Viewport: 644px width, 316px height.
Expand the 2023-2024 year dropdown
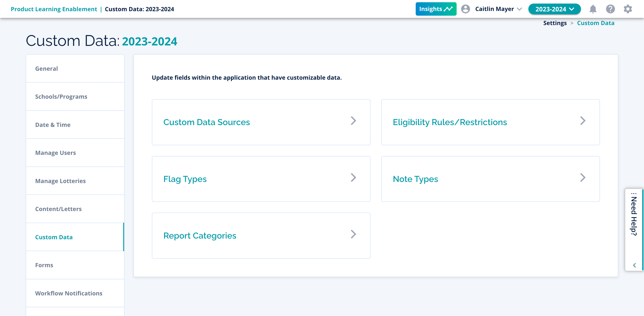tap(554, 9)
